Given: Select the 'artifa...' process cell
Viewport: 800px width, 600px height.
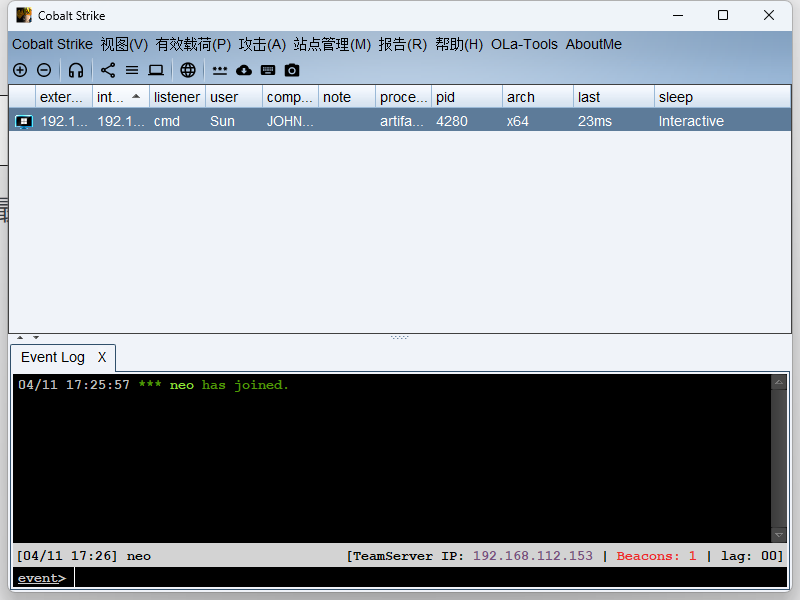Looking at the screenshot, I should [x=402, y=121].
